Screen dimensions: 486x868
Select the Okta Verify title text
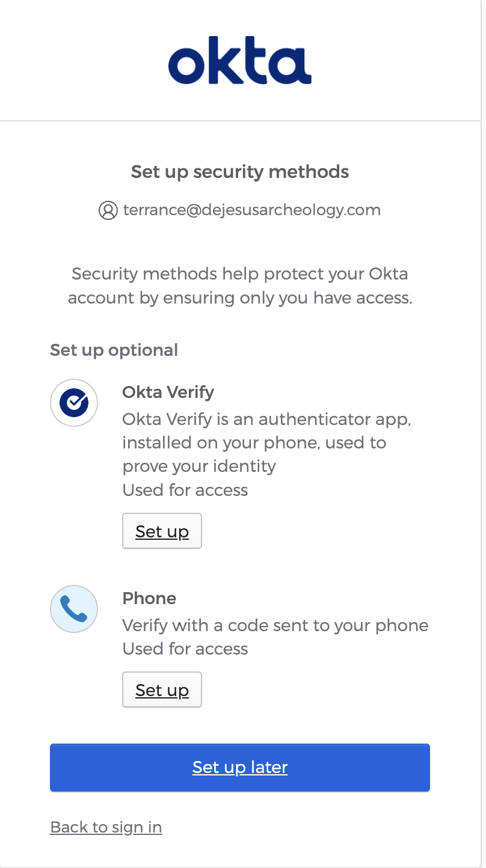pyautogui.click(x=168, y=392)
